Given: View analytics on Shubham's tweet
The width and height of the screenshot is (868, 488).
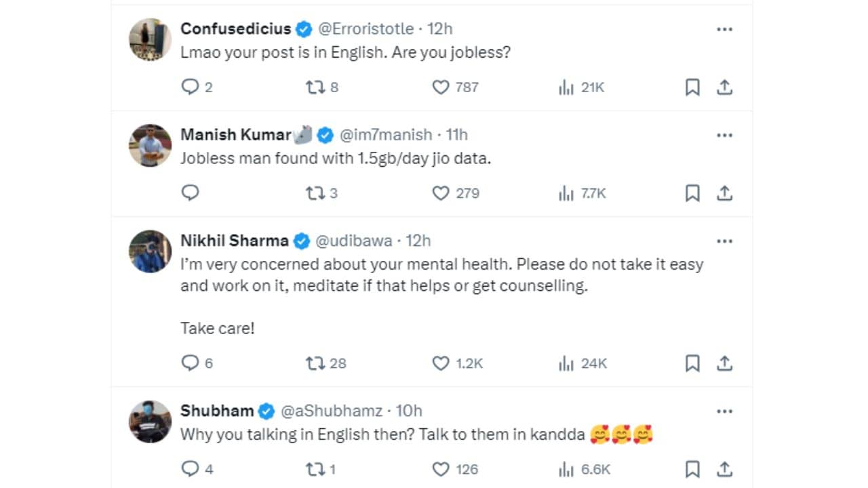Looking at the screenshot, I should pos(566,469).
